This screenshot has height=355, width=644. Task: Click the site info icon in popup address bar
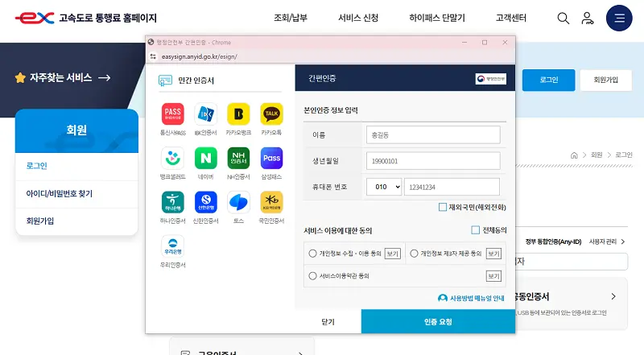pyautogui.click(x=153, y=56)
